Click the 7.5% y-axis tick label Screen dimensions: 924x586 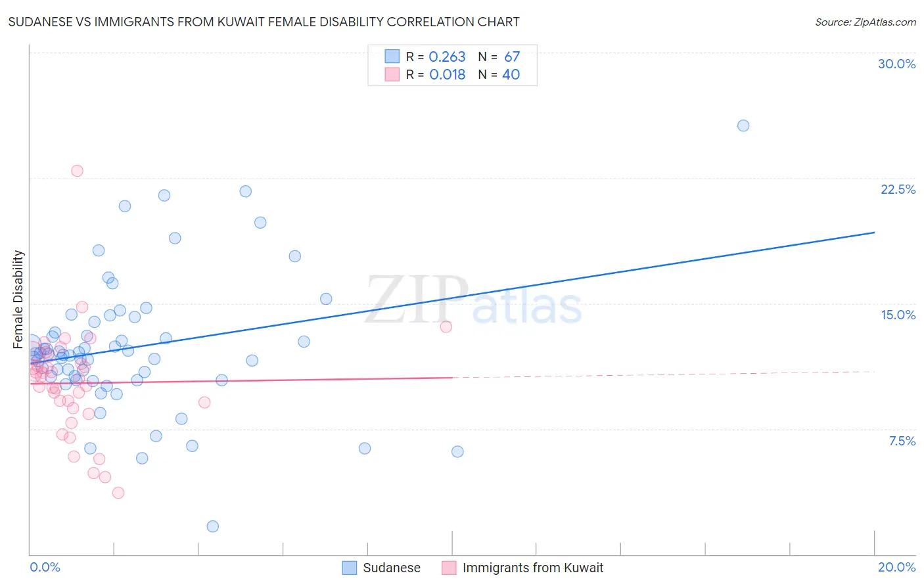(902, 441)
